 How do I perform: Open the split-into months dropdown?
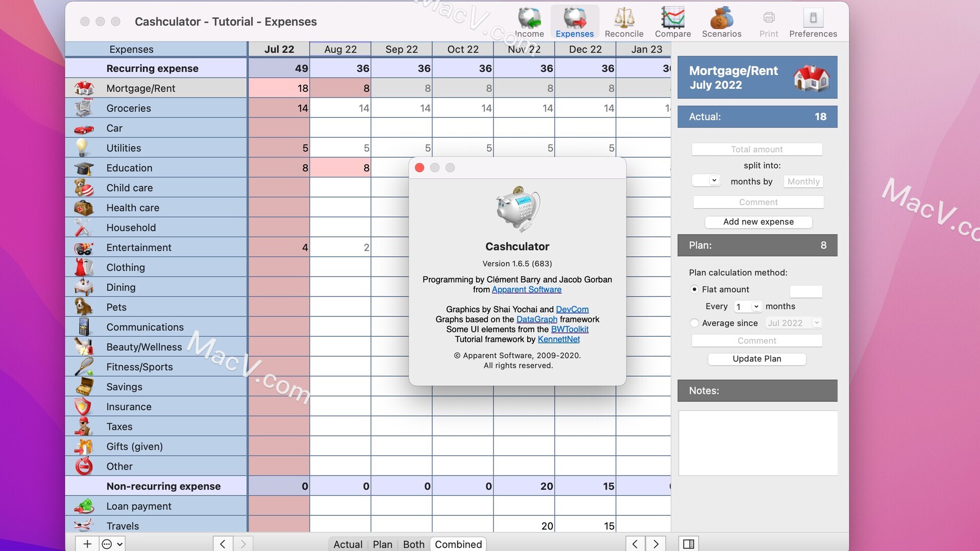pos(706,181)
